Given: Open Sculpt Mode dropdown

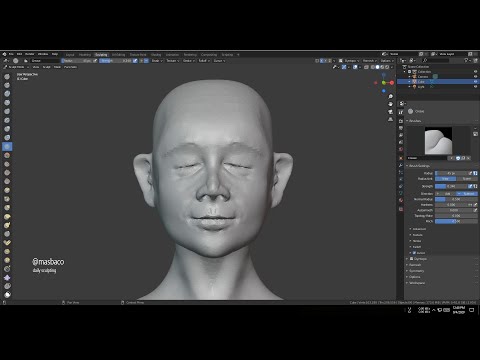Looking at the screenshot, I should [16, 67].
